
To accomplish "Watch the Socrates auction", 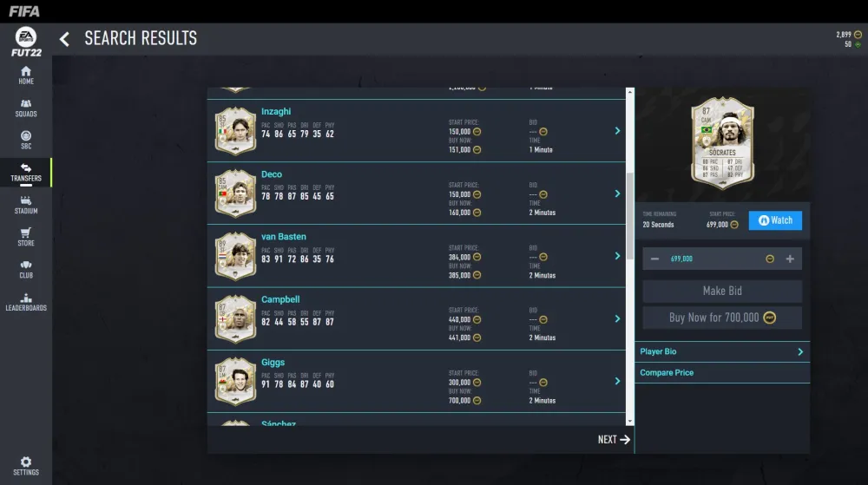I will coord(775,220).
